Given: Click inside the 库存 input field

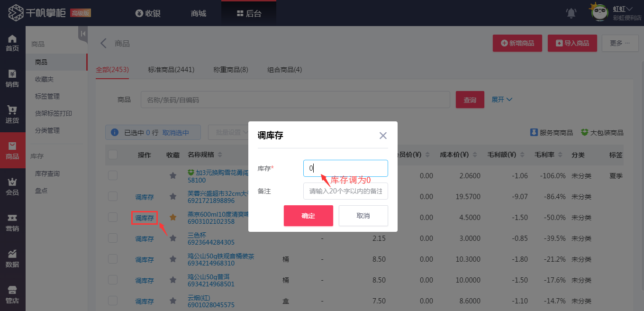Looking at the screenshot, I should tap(345, 168).
